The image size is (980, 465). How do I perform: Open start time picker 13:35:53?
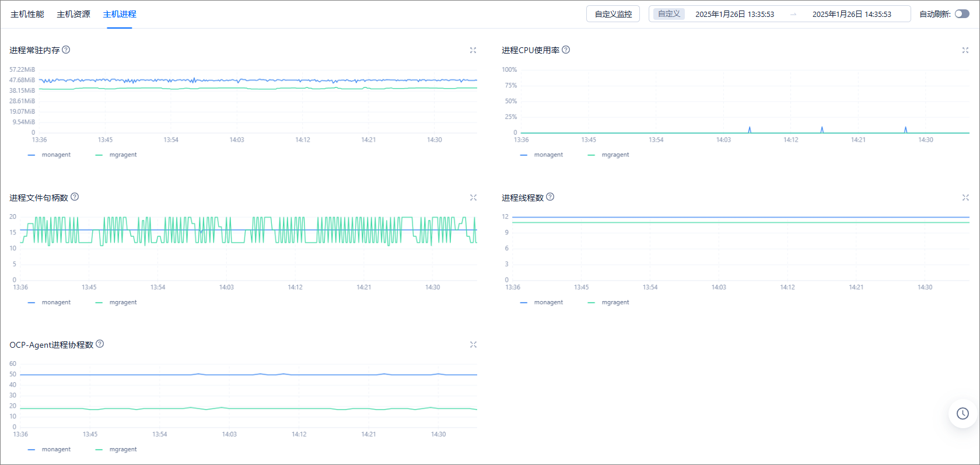click(x=734, y=14)
